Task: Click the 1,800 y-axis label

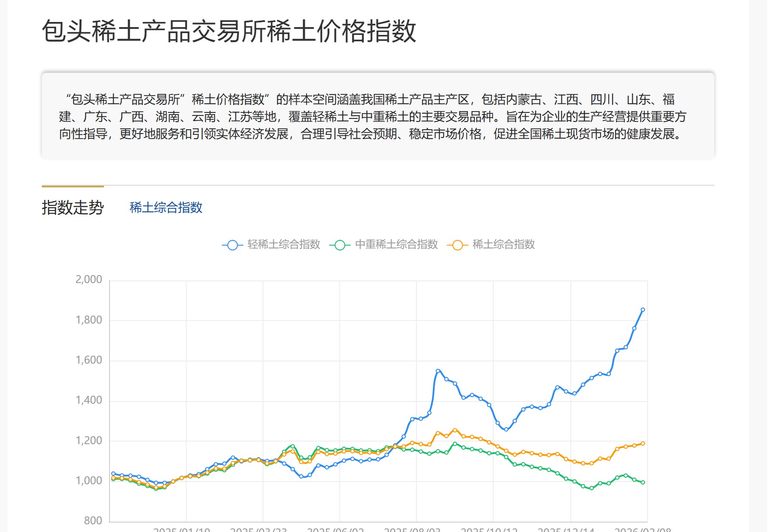Action: 89,320
